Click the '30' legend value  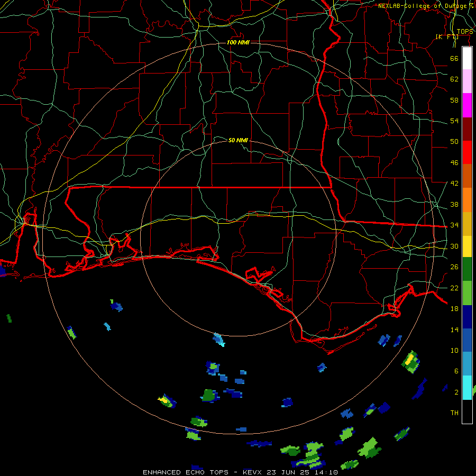click(454, 246)
